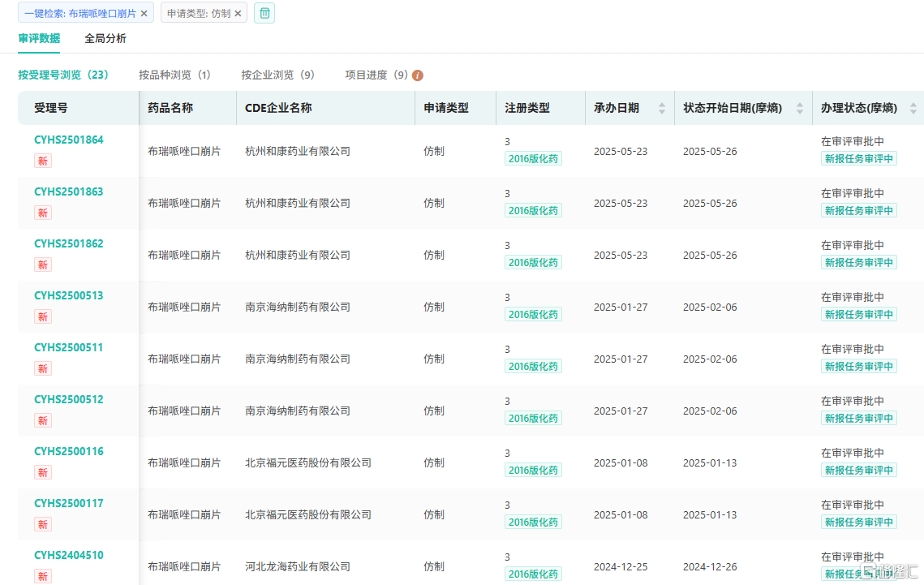This screenshot has height=585, width=924.
Task: Select 河北龙海药业有限公司 in CYHS2404510 row
Action: click(x=298, y=566)
